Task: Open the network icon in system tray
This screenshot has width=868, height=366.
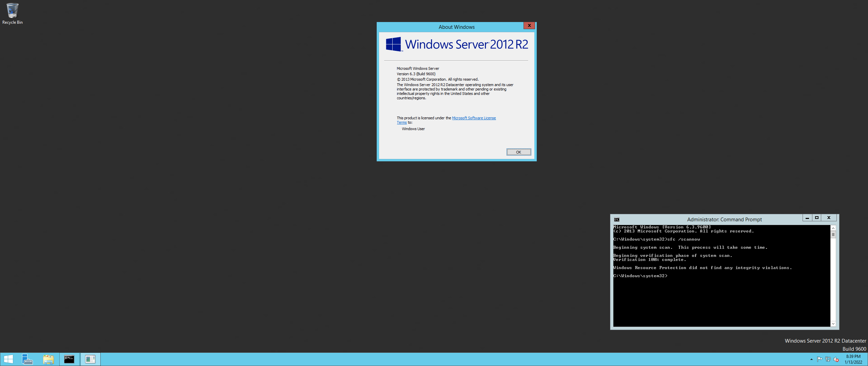Action: click(x=828, y=359)
